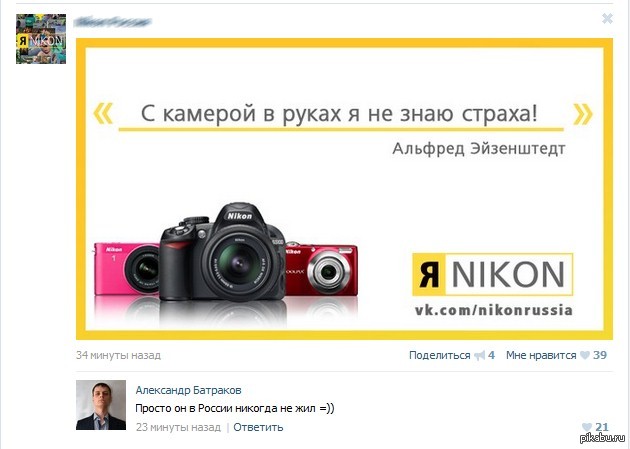
Task: Open the post timestamp 34 минуты назад
Action: pyautogui.click(x=119, y=355)
